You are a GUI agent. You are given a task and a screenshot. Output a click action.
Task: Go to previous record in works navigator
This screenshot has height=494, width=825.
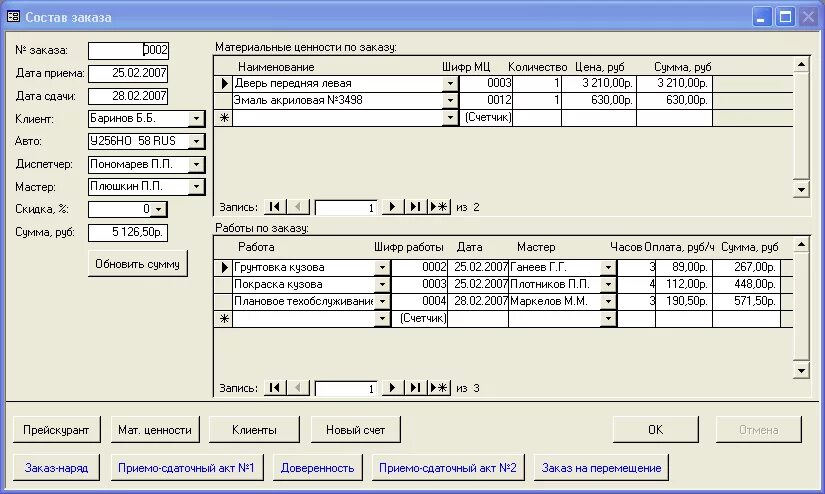[298, 388]
